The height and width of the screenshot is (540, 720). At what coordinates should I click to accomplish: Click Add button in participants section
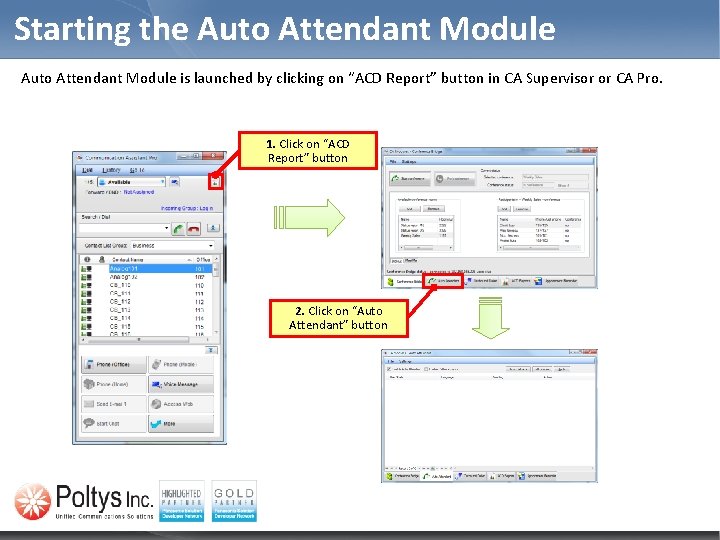(x=504, y=209)
